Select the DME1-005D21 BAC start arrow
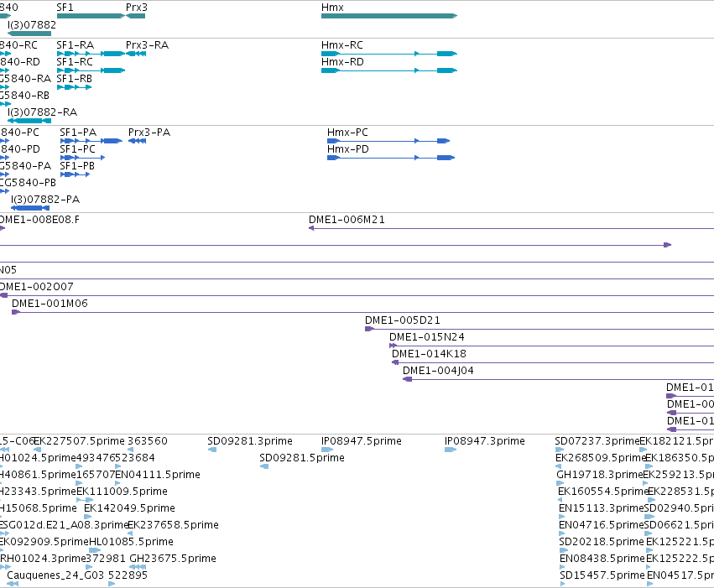Screen dimensions: 714x588 coord(369,329)
